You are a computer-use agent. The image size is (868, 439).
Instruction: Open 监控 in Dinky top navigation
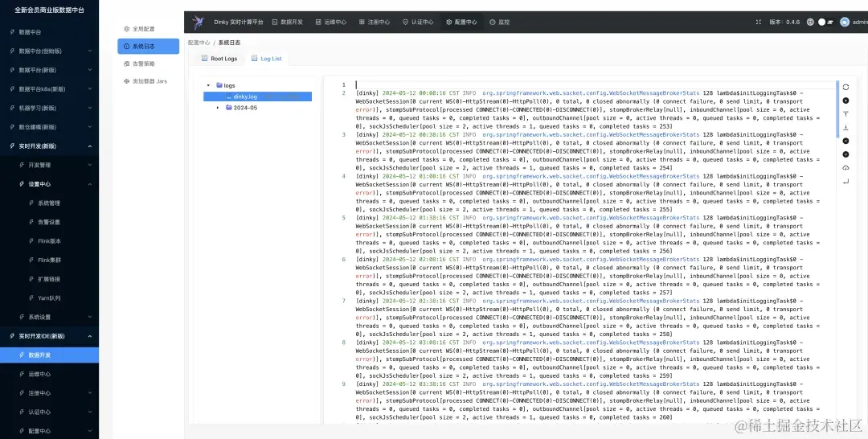[499, 23]
